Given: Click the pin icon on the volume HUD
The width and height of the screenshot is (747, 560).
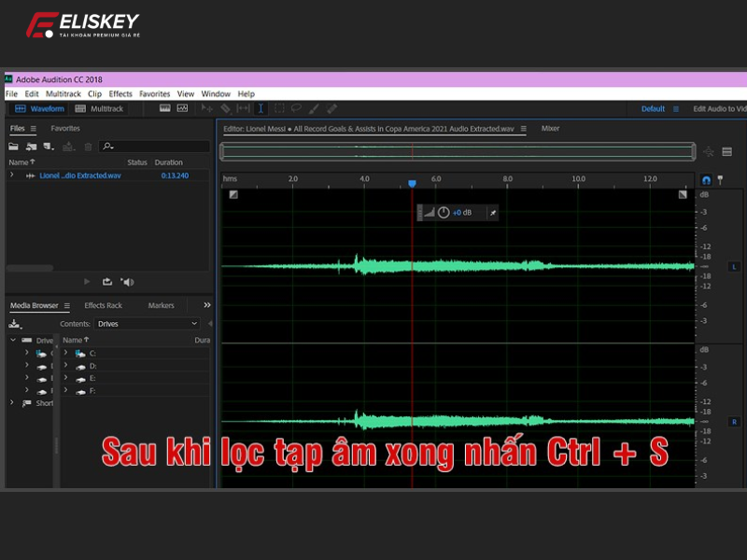Looking at the screenshot, I should pos(493,212).
